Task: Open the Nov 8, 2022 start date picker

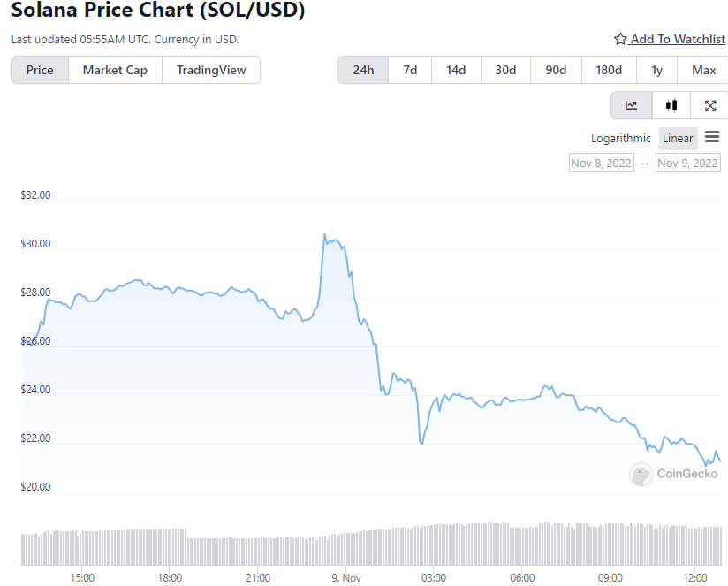Action: (602, 163)
